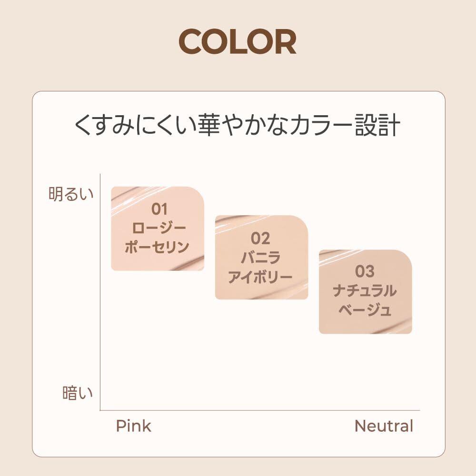
Task: Click the Neutral axis label
Action: pyautogui.click(x=384, y=426)
